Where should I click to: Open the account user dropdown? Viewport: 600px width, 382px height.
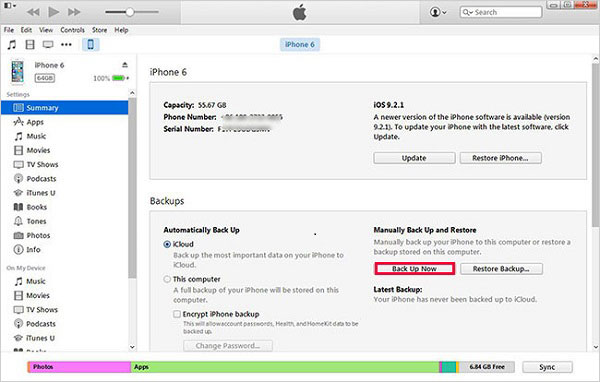(x=438, y=12)
